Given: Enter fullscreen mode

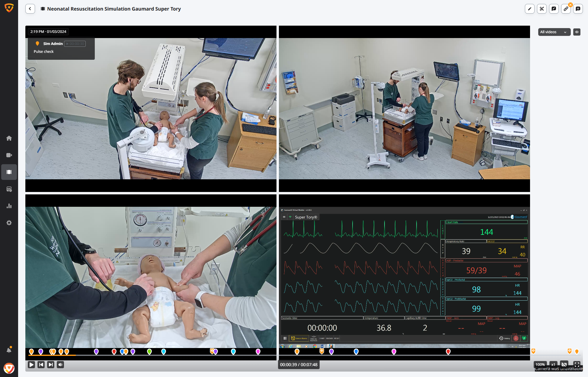Looking at the screenshot, I should coord(577,364).
